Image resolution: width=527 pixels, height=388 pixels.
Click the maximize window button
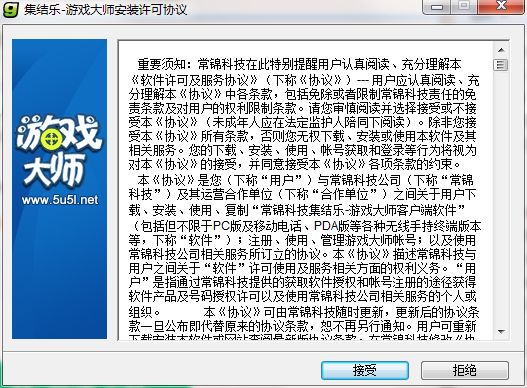[464, 6]
